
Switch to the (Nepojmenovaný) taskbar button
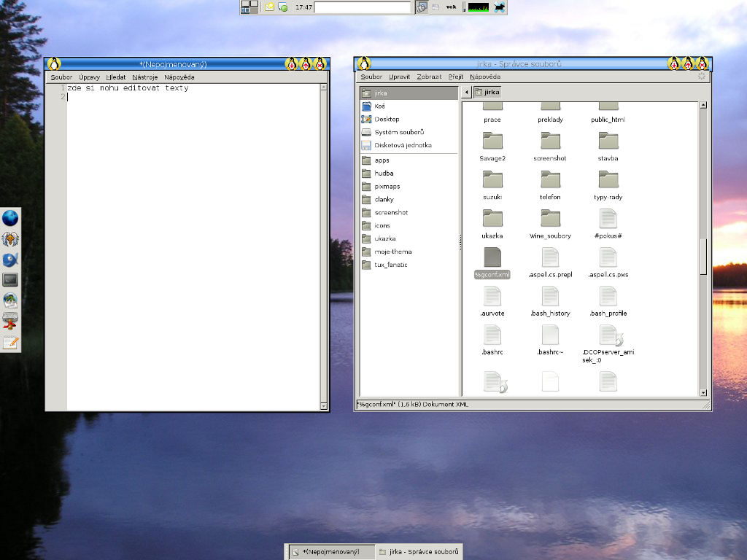click(x=331, y=552)
